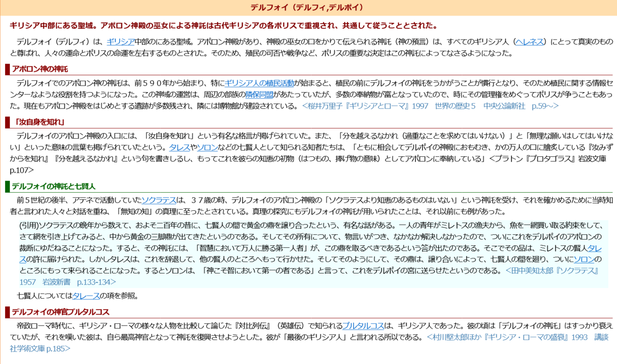Click the page title デルフォイ（デルフィ,デルポイ）

click(308, 8)
